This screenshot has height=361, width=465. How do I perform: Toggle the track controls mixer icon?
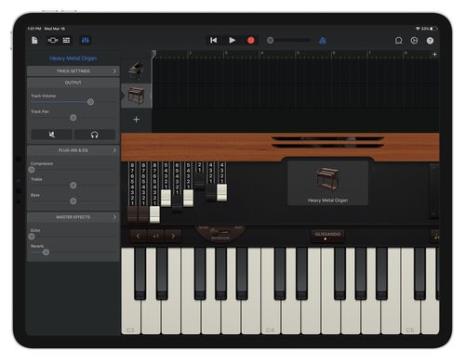[x=86, y=40]
